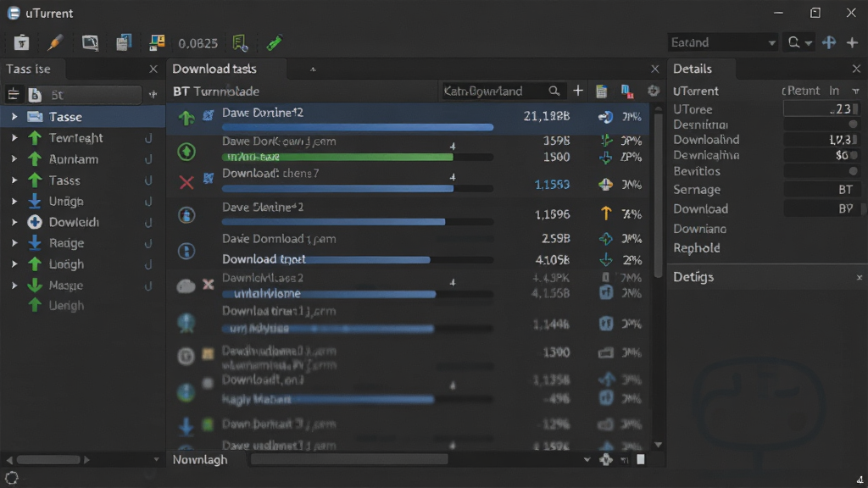The width and height of the screenshot is (868, 488).
Task: Click the 1,1593 size value
Action: (552, 184)
